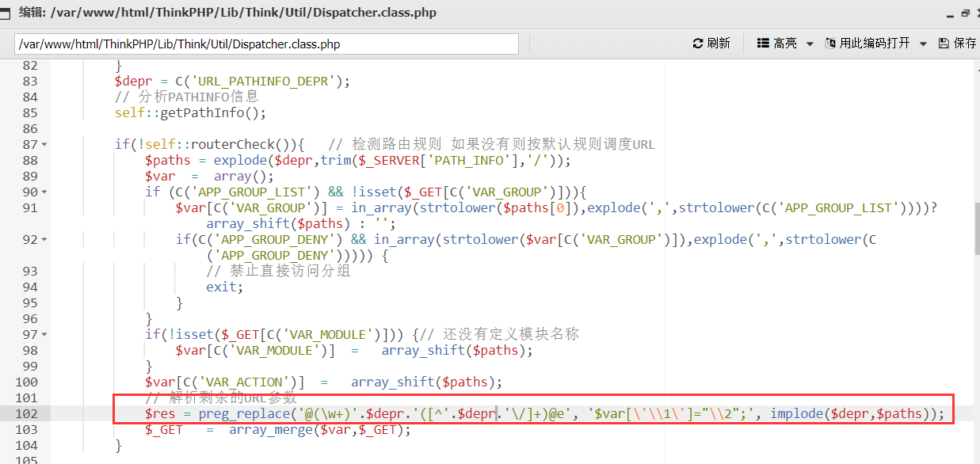The image size is (980, 464).
Task: Minimize the editor window
Action: (x=950, y=13)
